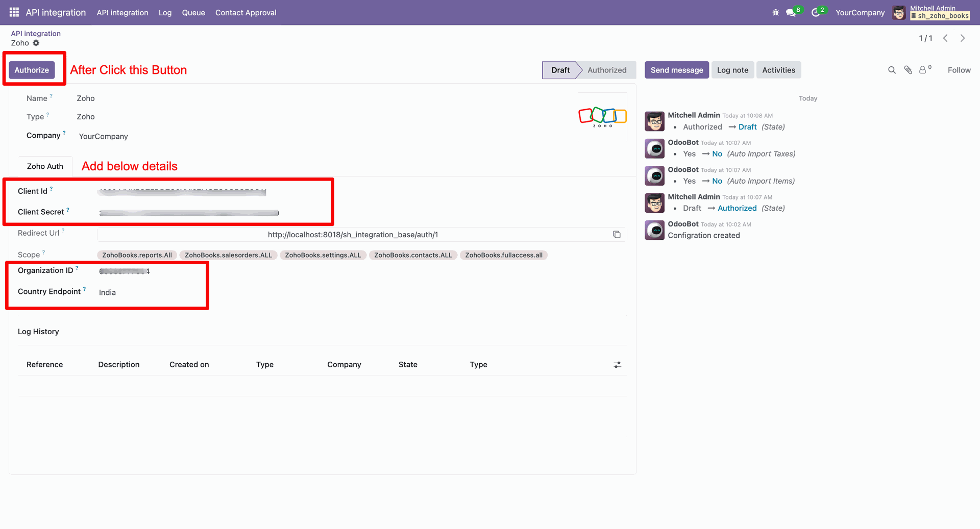This screenshot has width=980, height=529.
Task: Copy the Redirect Url to clipboard
Action: 617,235
